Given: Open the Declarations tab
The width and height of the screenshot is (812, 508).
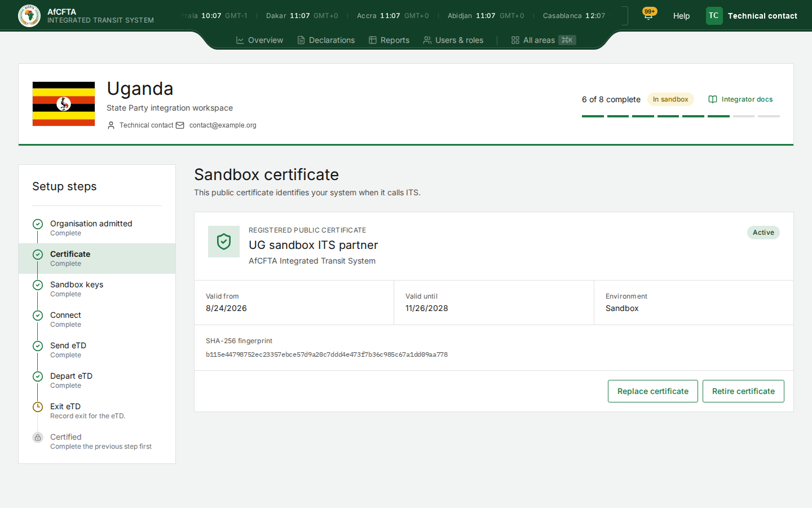Looking at the screenshot, I should point(326,40).
